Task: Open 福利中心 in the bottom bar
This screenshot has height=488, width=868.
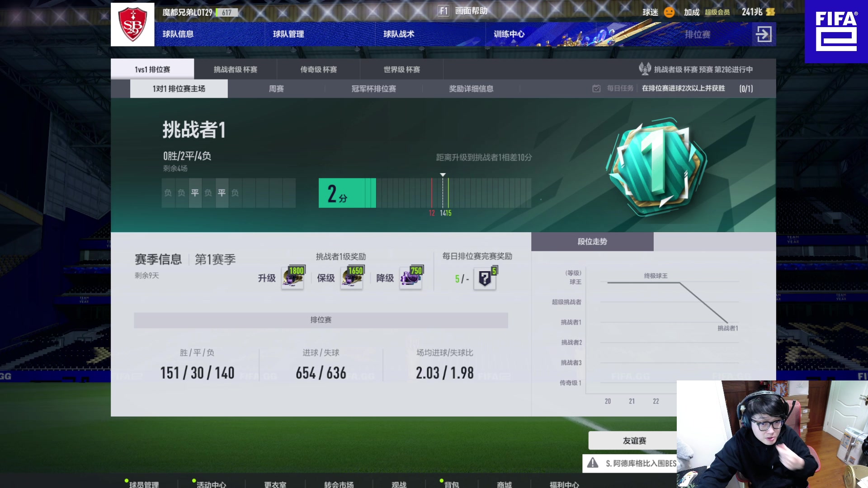Action: pyautogui.click(x=564, y=484)
